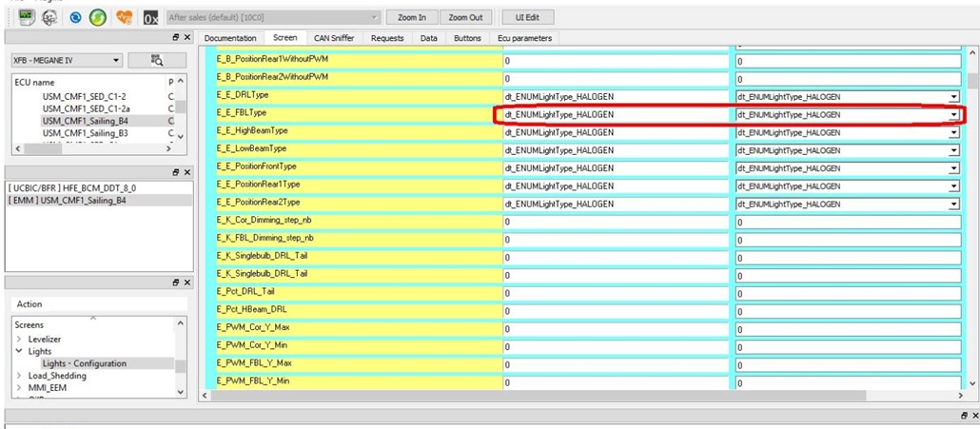Select the [UCBIC/BFR] HFE_BCM_DDT_8_0 entry
This screenshot has width=980, height=429.
(x=72, y=187)
